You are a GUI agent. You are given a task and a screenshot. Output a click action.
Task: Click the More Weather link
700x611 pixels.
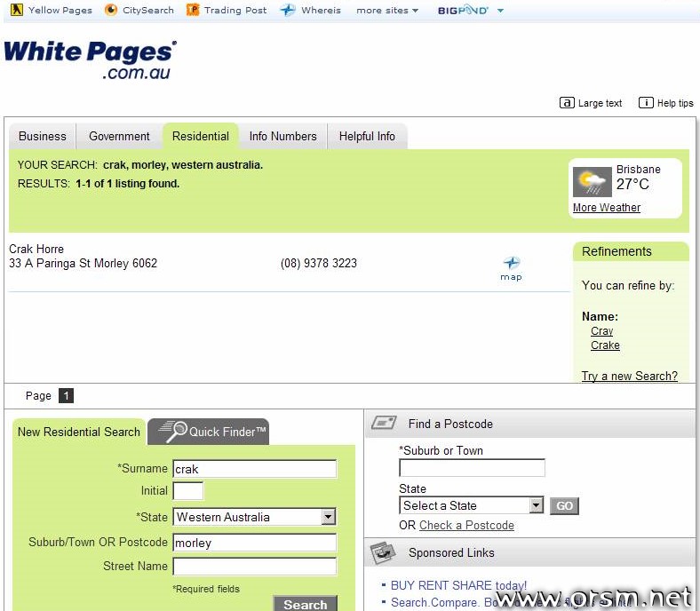tap(606, 208)
